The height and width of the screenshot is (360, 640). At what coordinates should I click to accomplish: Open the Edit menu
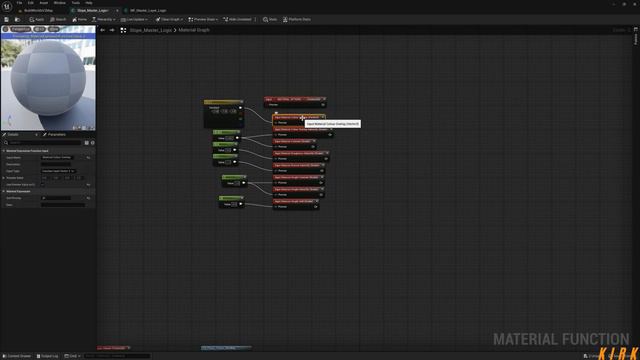[31, 3]
